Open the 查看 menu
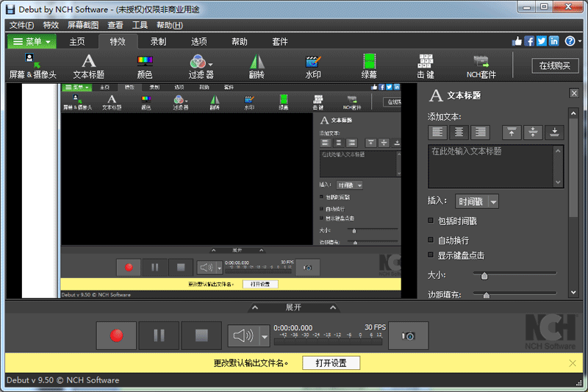588x392 pixels. coord(115,25)
